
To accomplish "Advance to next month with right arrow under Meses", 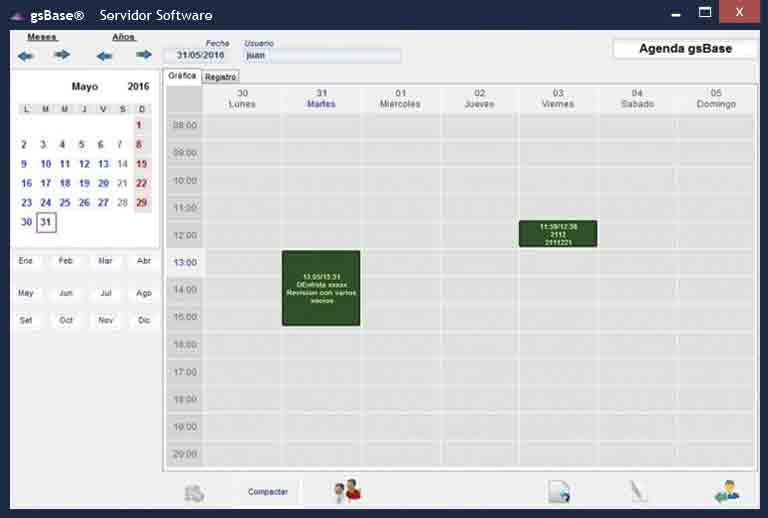I will [62, 55].
